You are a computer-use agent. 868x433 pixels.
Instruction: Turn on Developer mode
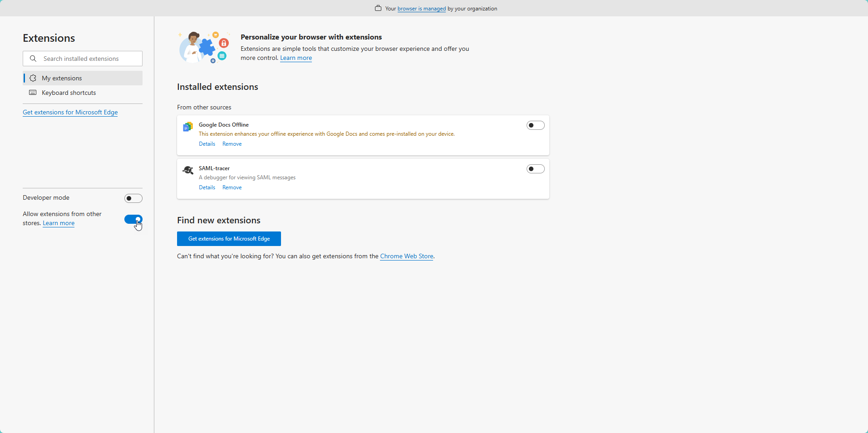[x=133, y=198]
